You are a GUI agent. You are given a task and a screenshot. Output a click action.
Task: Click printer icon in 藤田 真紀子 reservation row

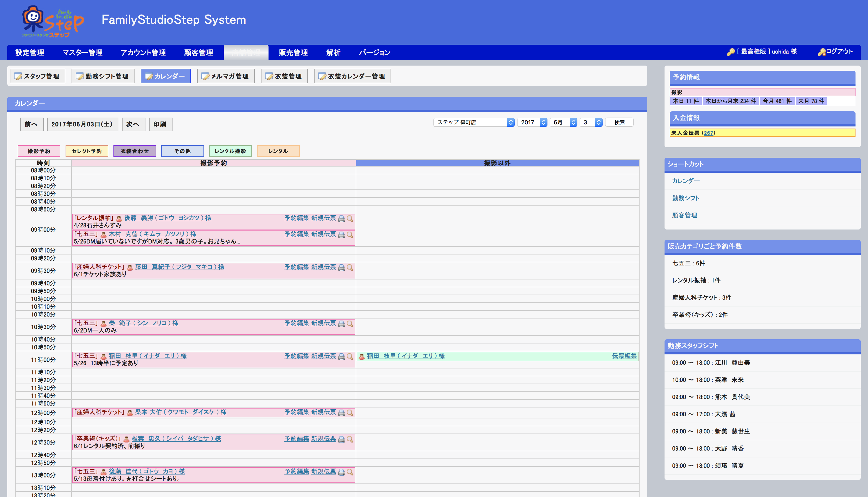[x=341, y=267]
